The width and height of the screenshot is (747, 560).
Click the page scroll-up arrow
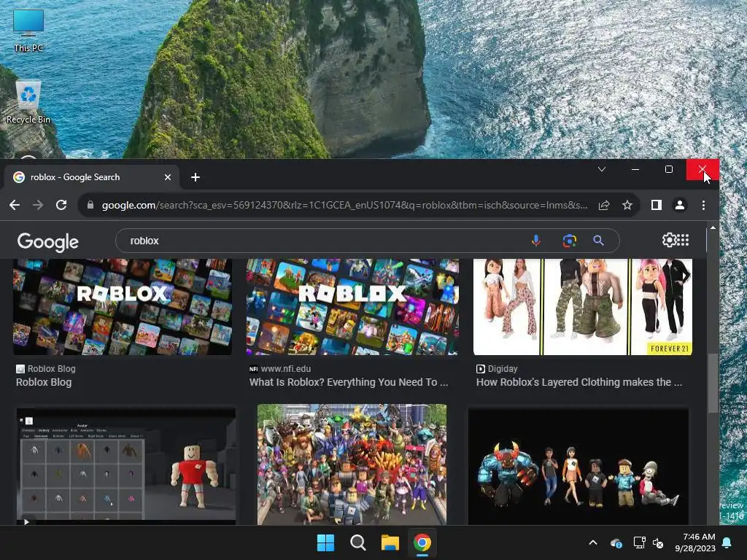713,228
